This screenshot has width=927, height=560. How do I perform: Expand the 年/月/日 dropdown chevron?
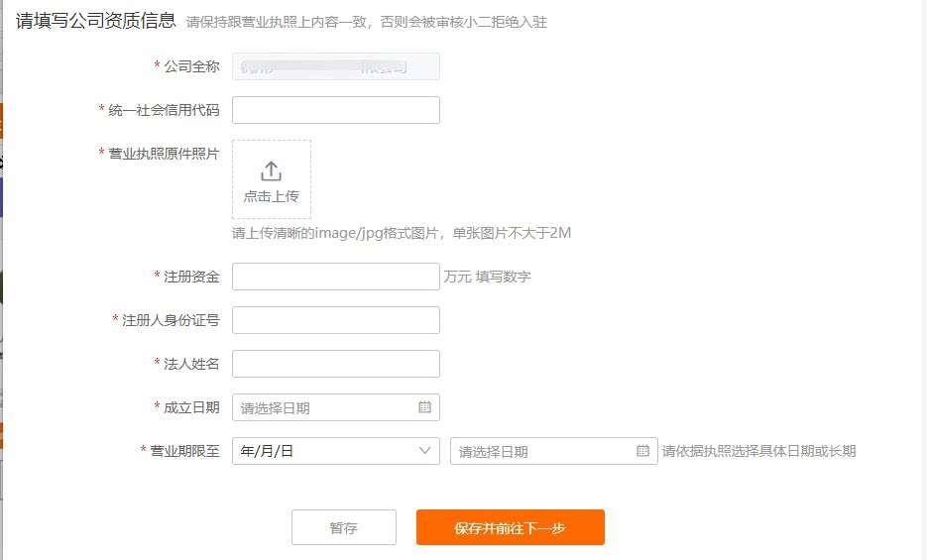(426, 451)
